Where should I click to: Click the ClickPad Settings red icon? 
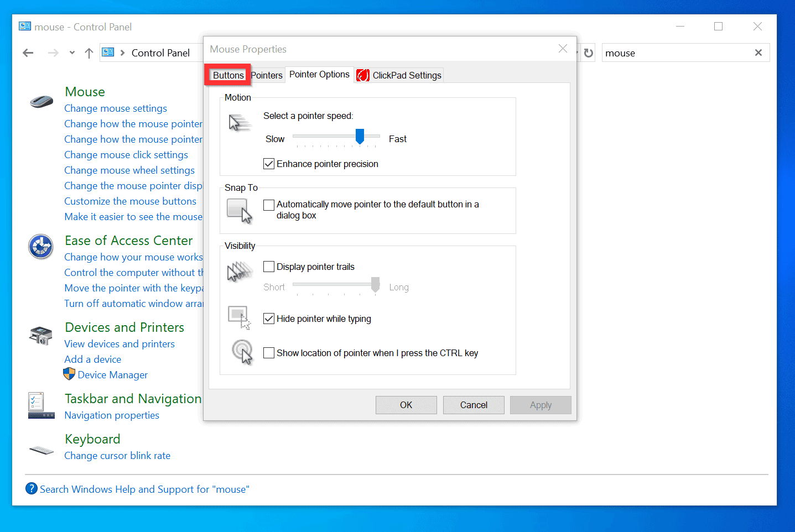pos(363,75)
